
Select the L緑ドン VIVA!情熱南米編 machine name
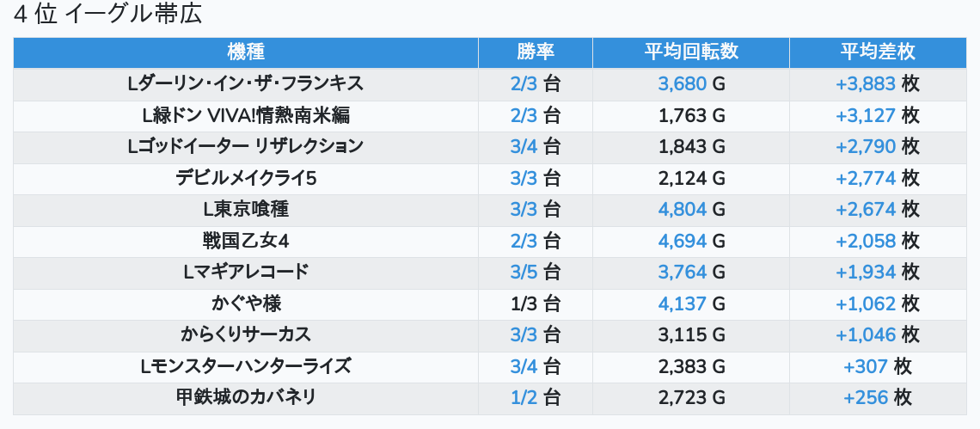tap(246, 116)
